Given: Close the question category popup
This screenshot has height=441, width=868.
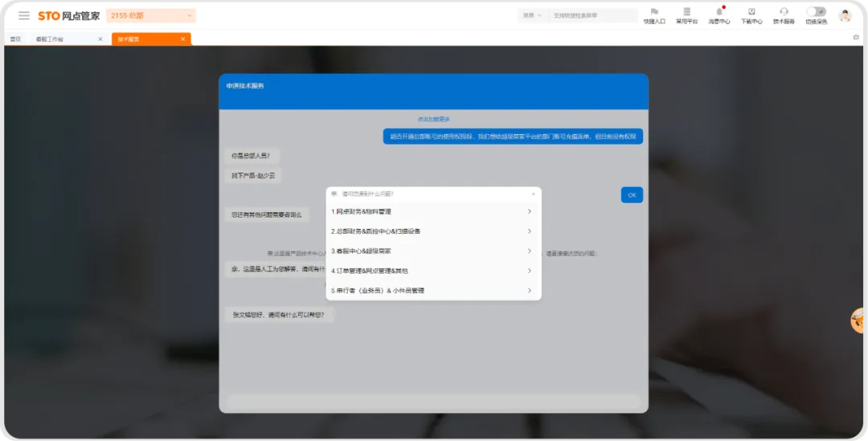Looking at the screenshot, I should [x=534, y=194].
